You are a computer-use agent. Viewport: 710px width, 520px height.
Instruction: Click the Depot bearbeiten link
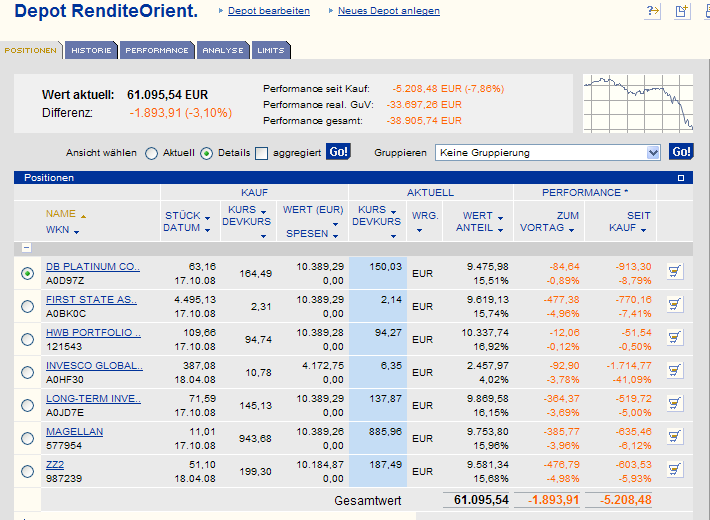pos(268,11)
